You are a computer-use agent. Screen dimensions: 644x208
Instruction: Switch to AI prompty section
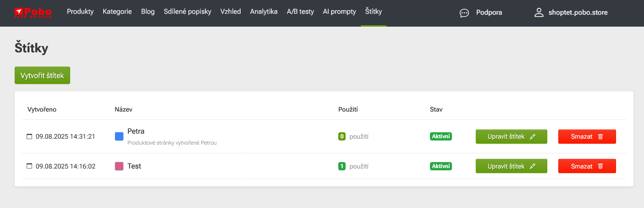[339, 12]
